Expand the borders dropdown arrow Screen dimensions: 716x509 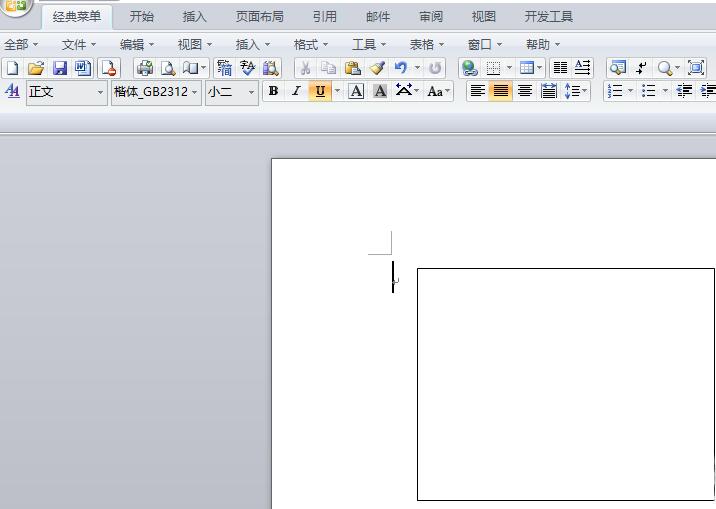[509, 68]
